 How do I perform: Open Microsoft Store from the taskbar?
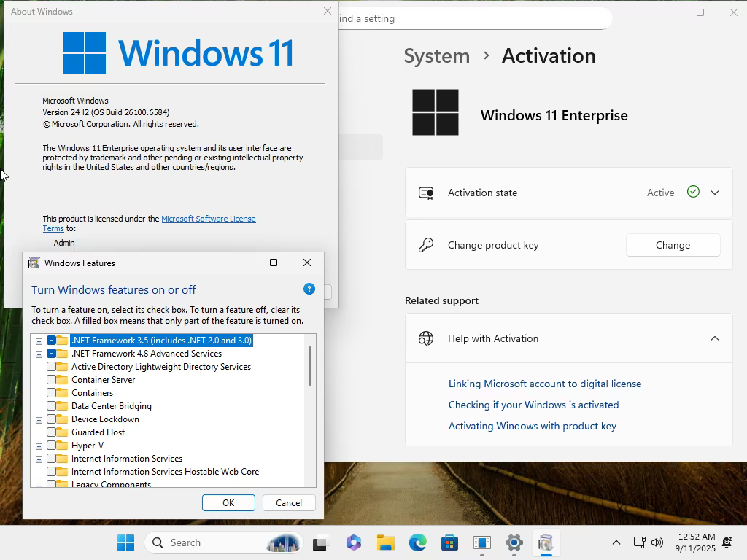[x=449, y=542]
